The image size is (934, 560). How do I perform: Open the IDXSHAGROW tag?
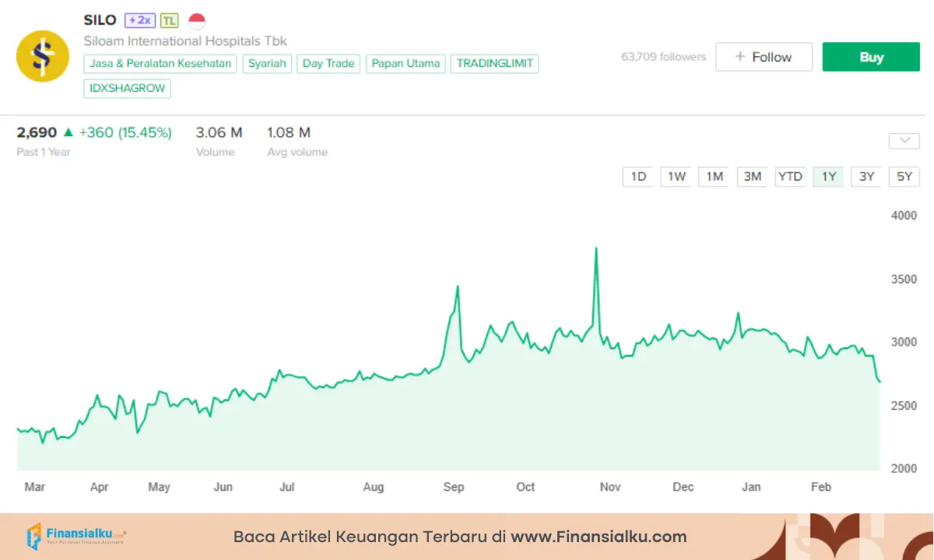127,89
